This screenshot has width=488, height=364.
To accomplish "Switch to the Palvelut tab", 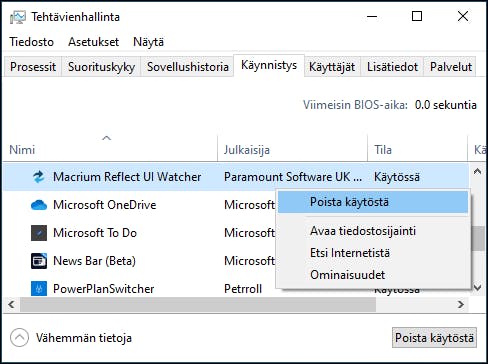I will 450,67.
